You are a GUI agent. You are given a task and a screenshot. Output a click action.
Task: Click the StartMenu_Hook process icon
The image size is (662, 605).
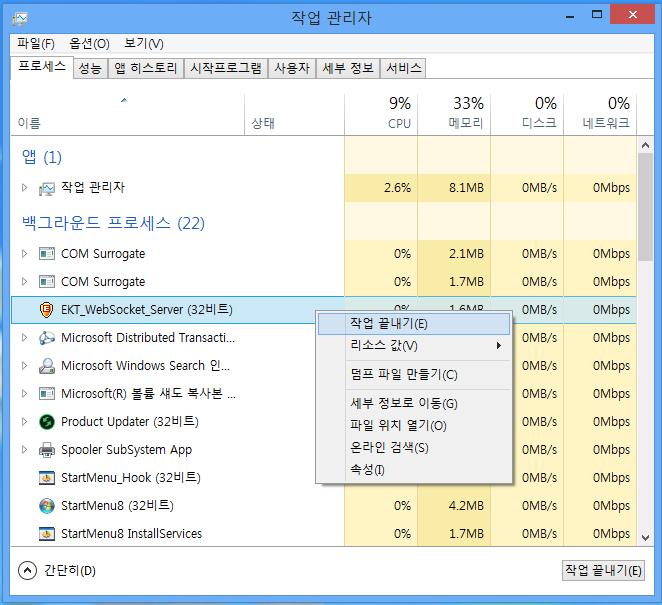point(47,478)
